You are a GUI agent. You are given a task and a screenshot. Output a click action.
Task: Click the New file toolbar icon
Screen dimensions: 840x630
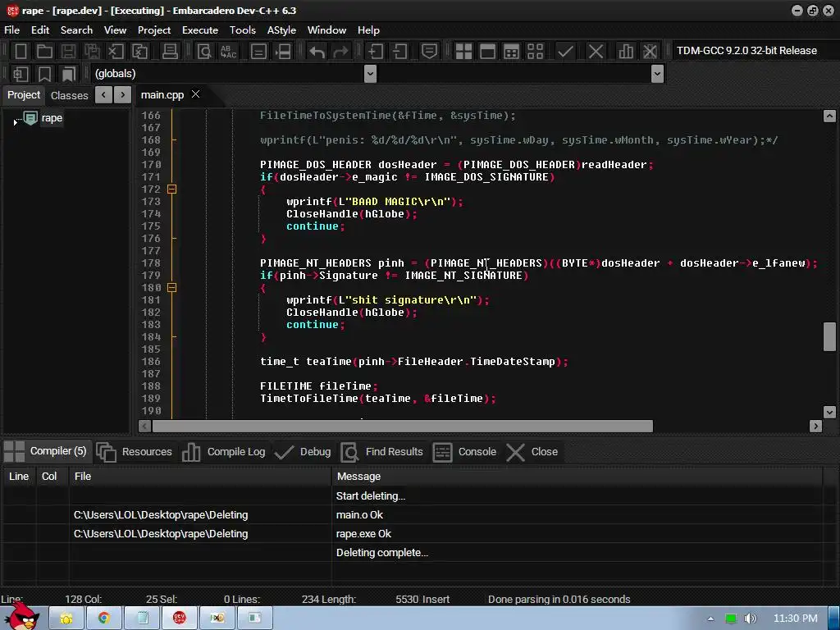pyautogui.click(x=21, y=51)
